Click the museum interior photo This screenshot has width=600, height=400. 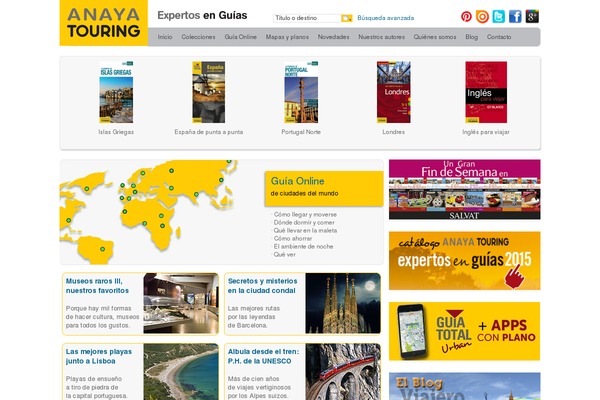pyautogui.click(x=181, y=303)
